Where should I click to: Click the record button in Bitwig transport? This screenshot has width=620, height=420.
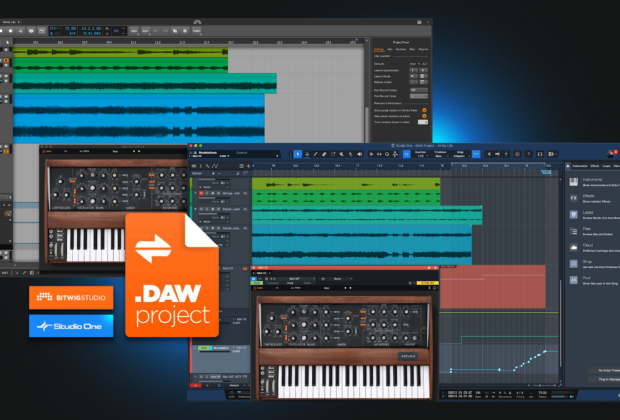point(11,31)
